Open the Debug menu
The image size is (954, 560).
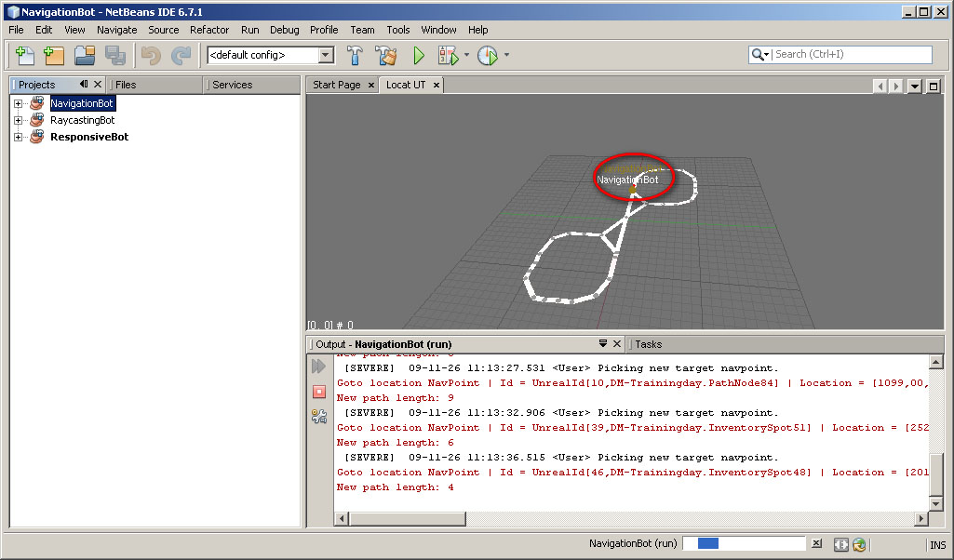pos(284,30)
